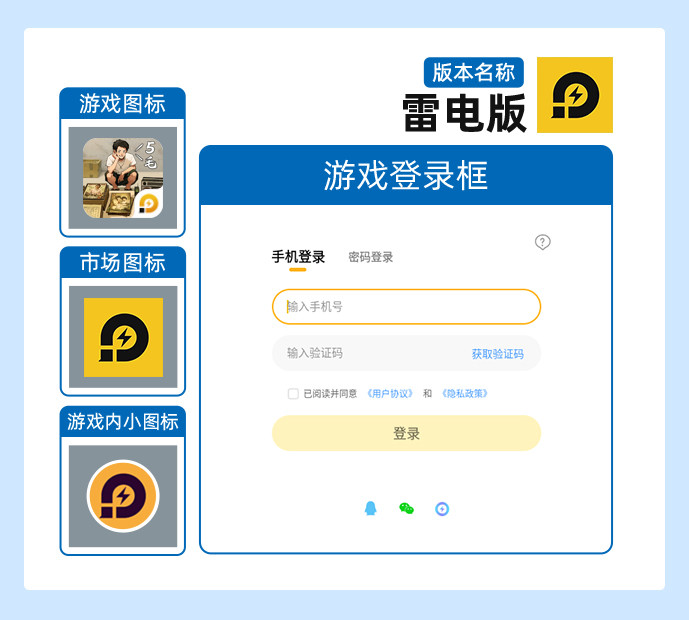This screenshot has height=620, width=689.
Task: Click the yellow square market icon
Action: [x=123, y=337]
